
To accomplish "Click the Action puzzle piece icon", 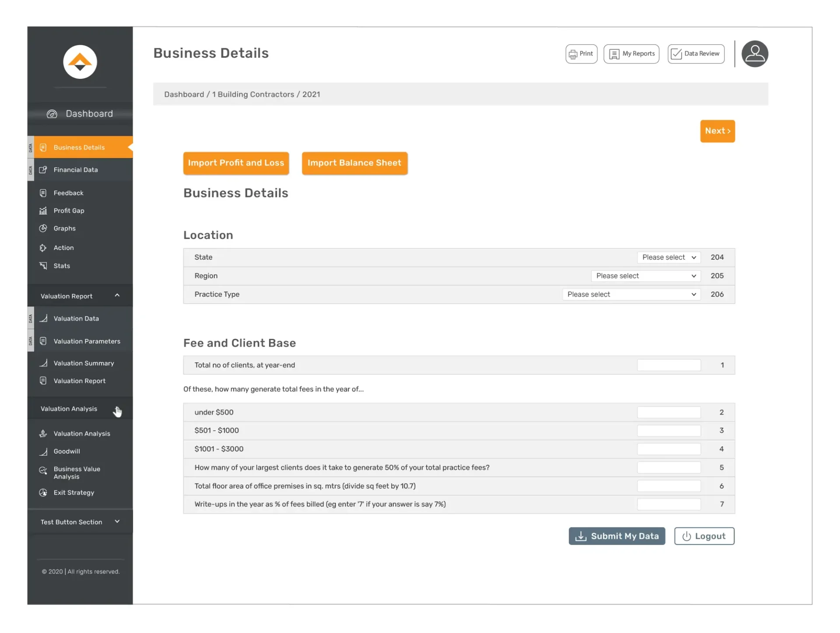I will click(43, 248).
